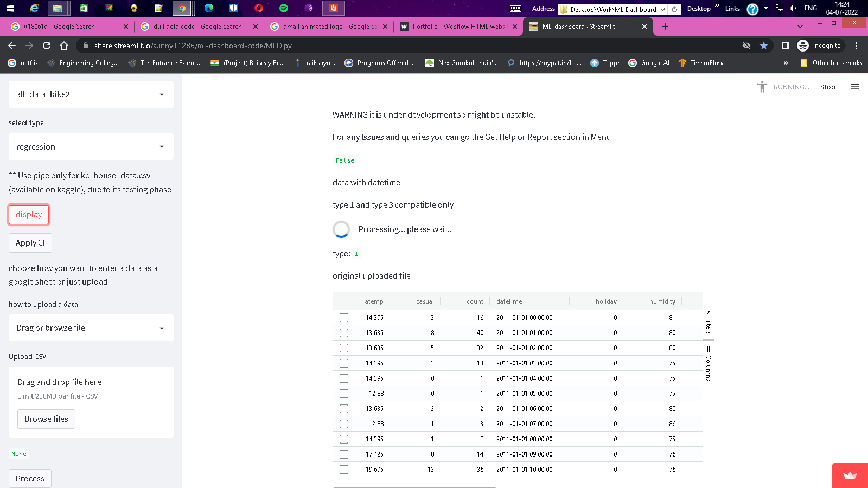Viewport: 868px width, 488px height.
Task: Open the Chrome tab search chevron
Action: [x=800, y=27]
